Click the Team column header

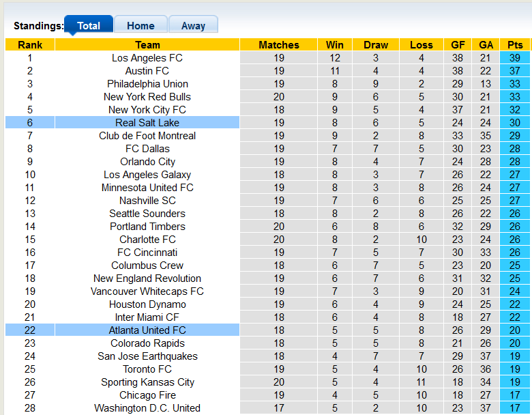coord(147,45)
